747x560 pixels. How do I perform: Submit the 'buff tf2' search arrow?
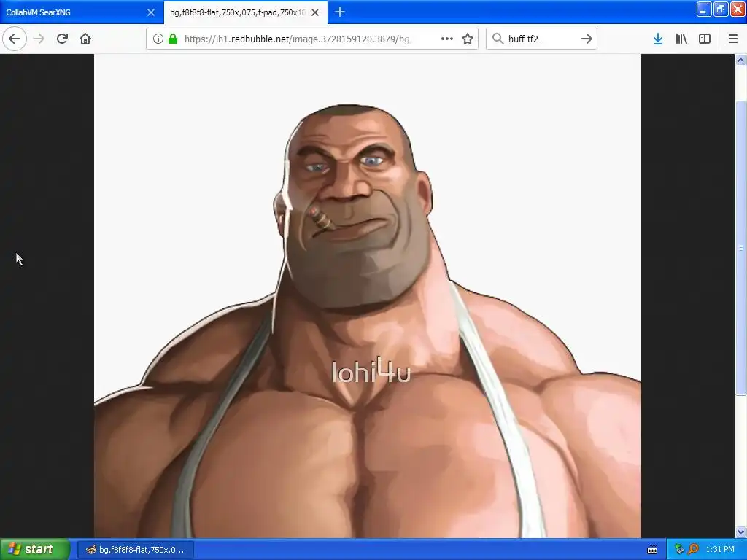point(587,39)
